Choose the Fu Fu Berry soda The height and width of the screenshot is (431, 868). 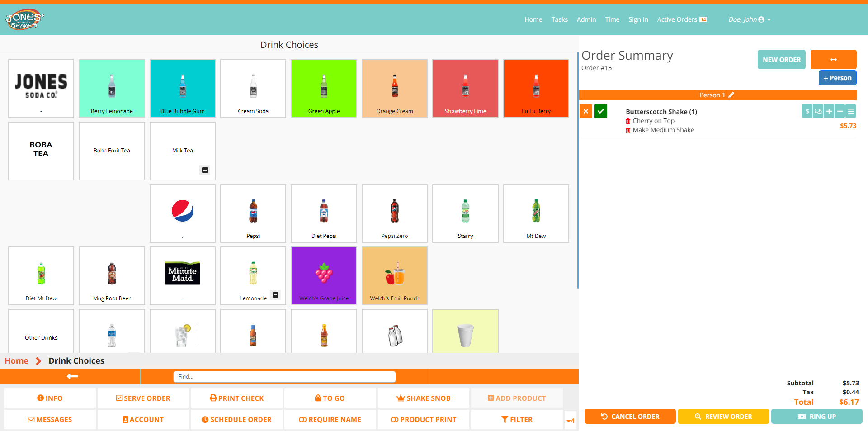[536, 89]
